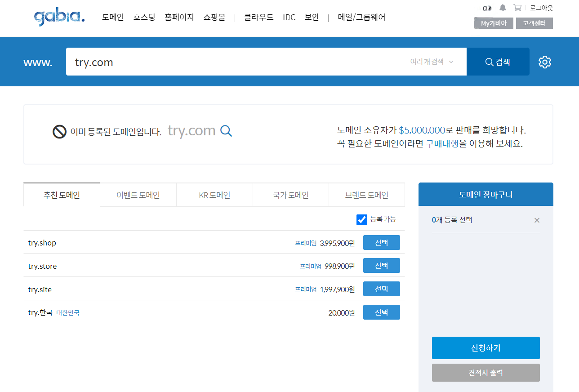Viewport: 579px width, 392px height.
Task: Uncheck the 등록 가능 checkbox
Action: pyautogui.click(x=362, y=220)
